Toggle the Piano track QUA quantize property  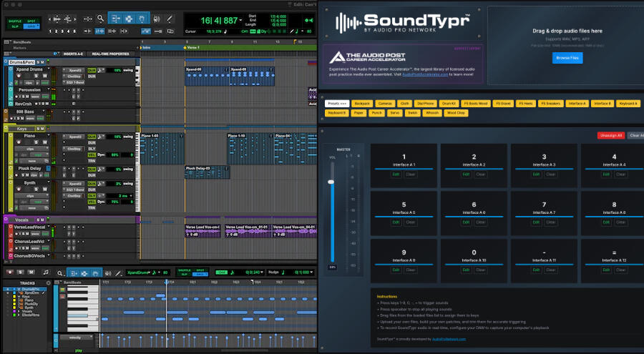click(92, 137)
